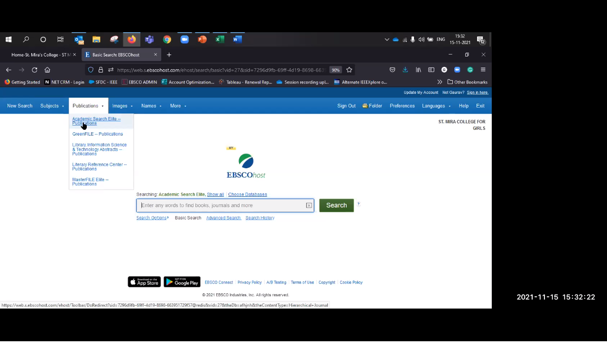Reload the page with the refresh icon

[x=34, y=70]
